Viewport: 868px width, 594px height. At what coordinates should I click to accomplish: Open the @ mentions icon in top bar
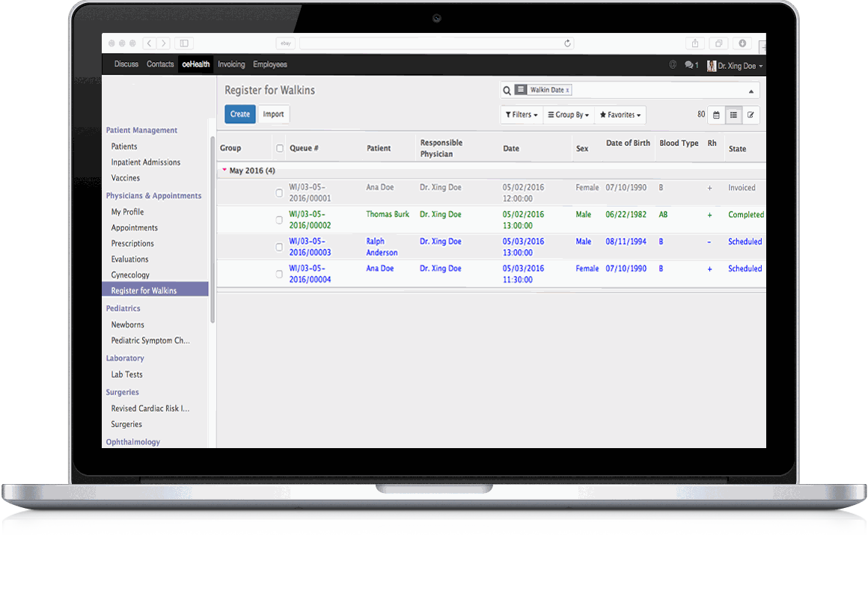point(673,65)
